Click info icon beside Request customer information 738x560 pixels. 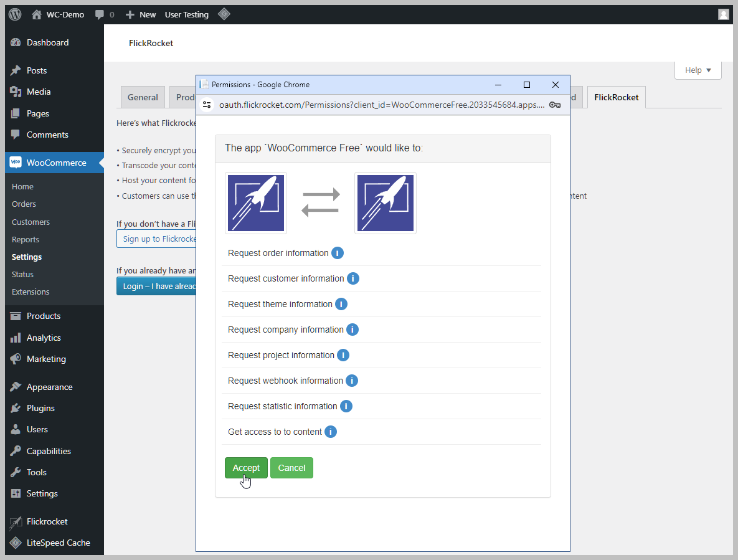click(x=352, y=278)
